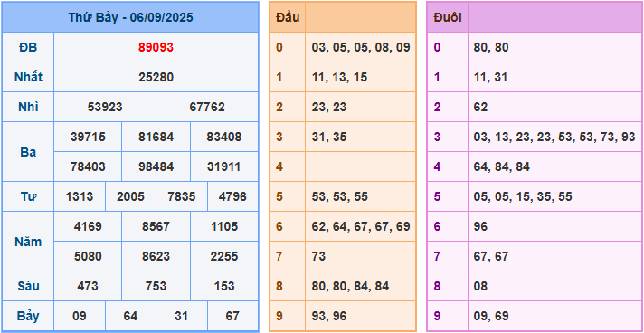Click Đầu row values 80, 80, 84, 84
This screenshot has width=644, height=333.
[350, 286]
